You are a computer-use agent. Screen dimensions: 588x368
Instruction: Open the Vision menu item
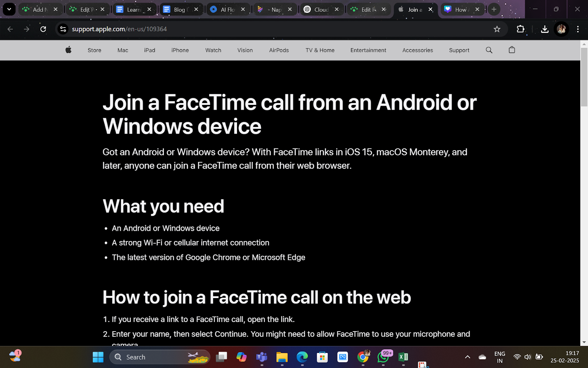tap(245, 50)
